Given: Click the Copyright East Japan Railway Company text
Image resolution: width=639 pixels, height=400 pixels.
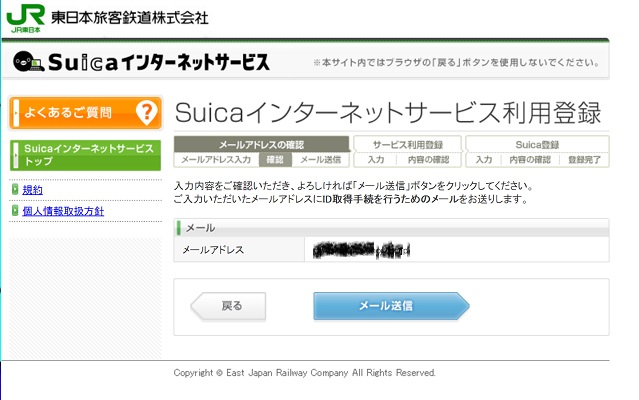Looking at the screenshot, I should coord(304,373).
